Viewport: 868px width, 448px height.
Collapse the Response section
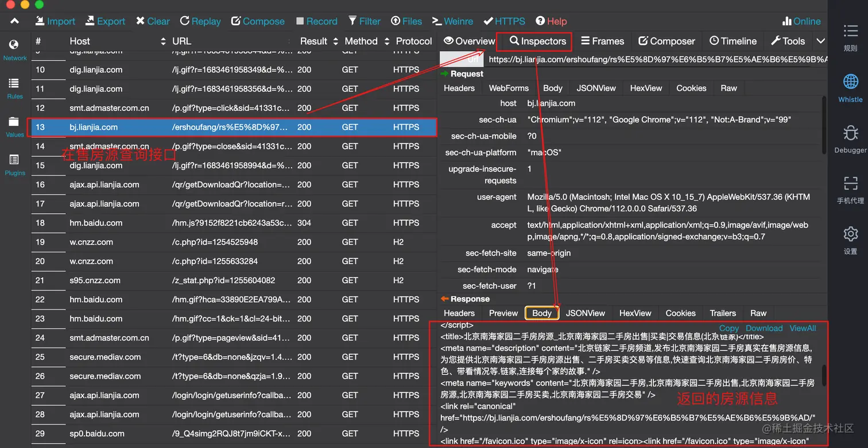(465, 299)
